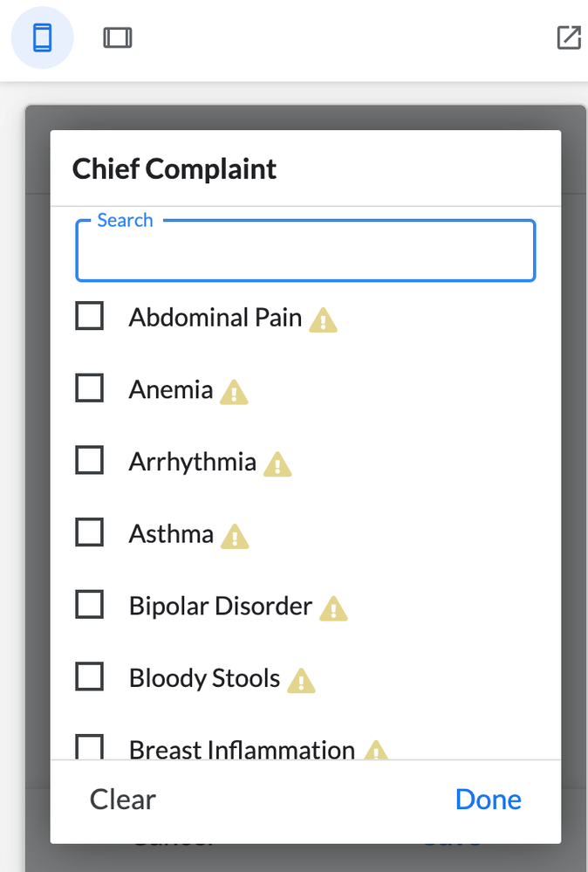Tick the Anemia checkbox
This screenshot has height=872, width=588.
coord(90,388)
